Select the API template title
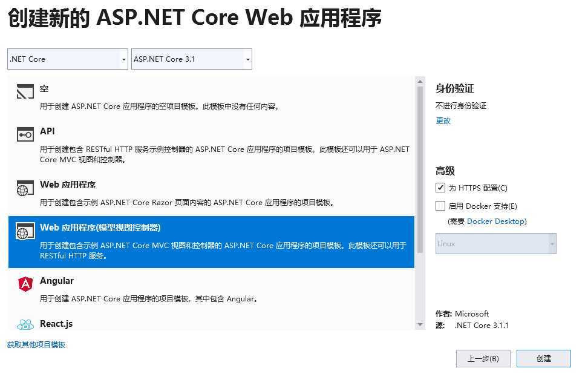 click(47, 131)
